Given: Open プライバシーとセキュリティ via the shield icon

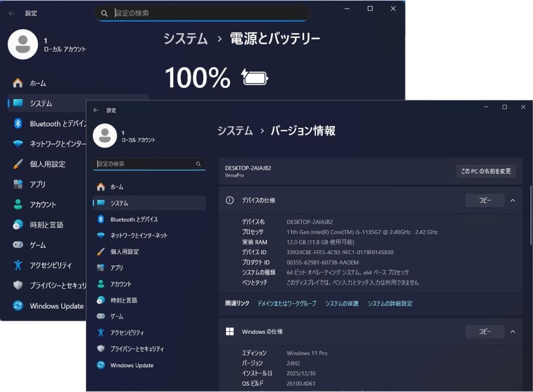Looking at the screenshot, I should pyautogui.click(x=101, y=349).
